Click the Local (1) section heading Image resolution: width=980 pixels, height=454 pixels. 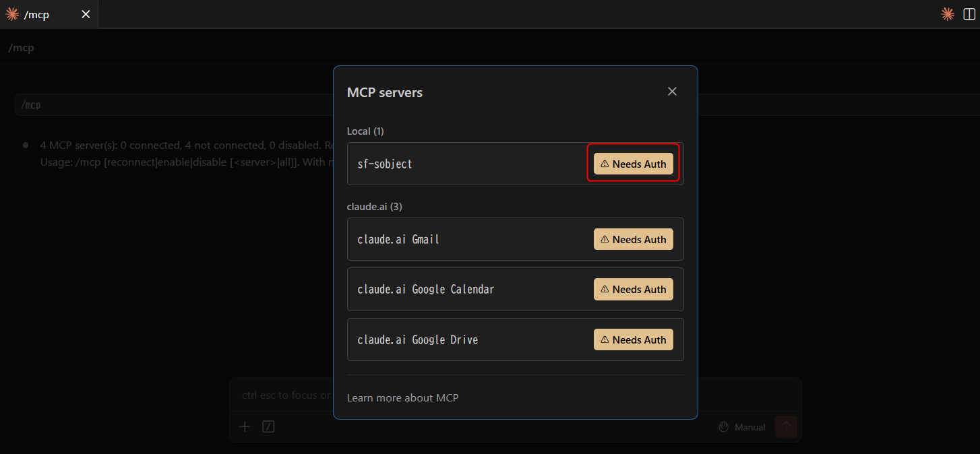[365, 131]
